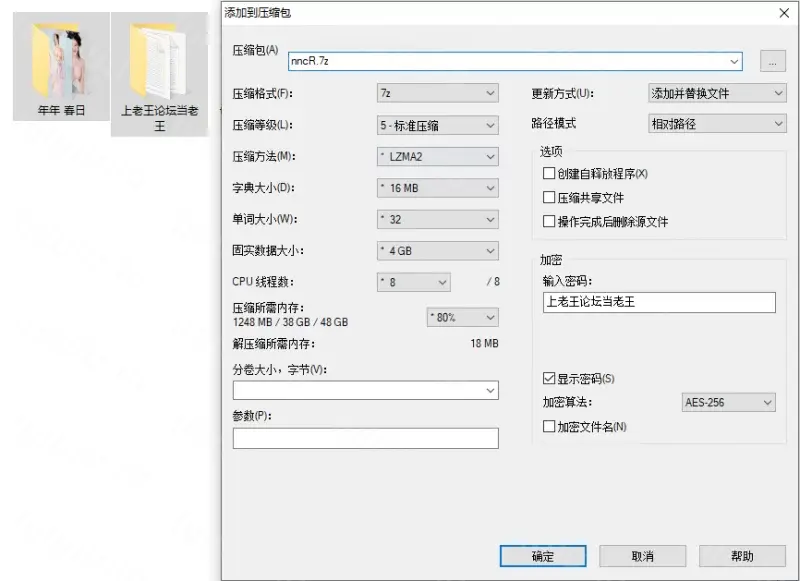
Task: Expand the 加密算法 AES-256 dropdown
Action: pyautogui.click(x=728, y=402)
